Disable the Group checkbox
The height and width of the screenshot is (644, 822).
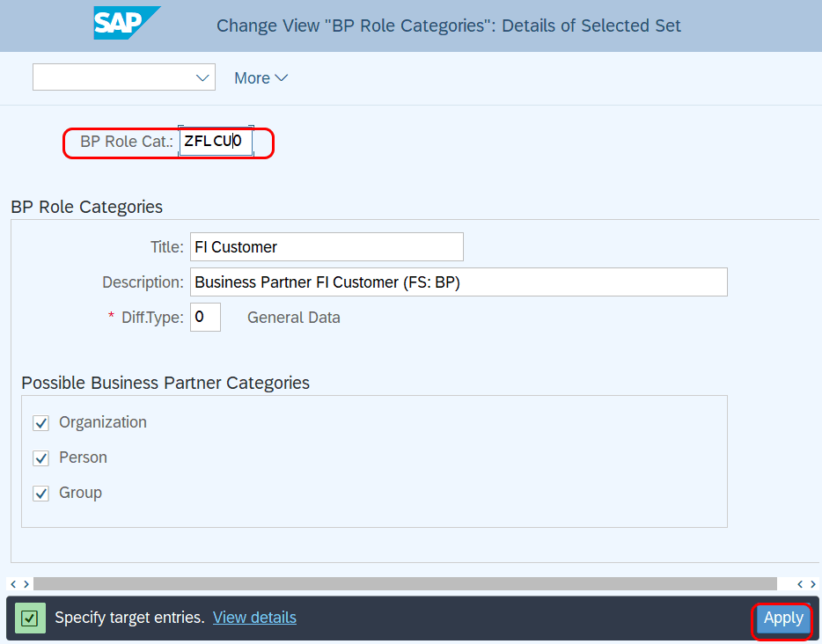click(40, 493)
